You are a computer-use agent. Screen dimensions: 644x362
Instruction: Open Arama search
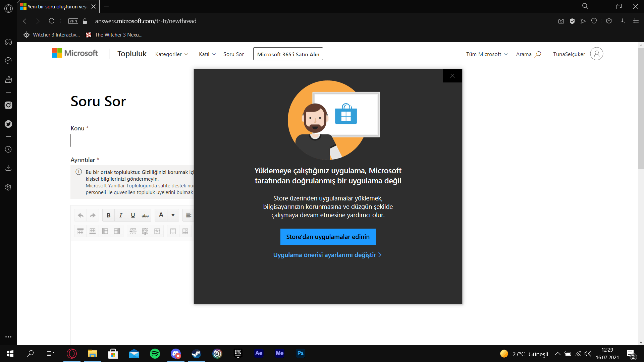pos(529,54)
